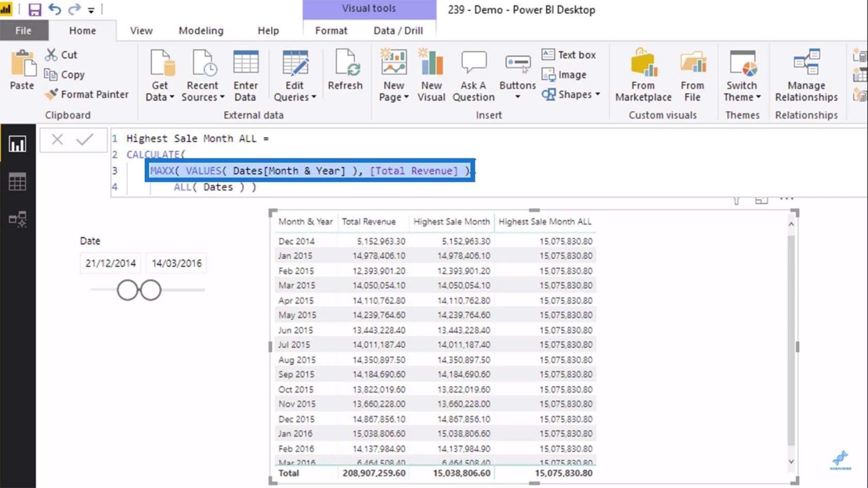
Task: Open Quick Access Toolbar customize arrow
Action: (91, 10)
